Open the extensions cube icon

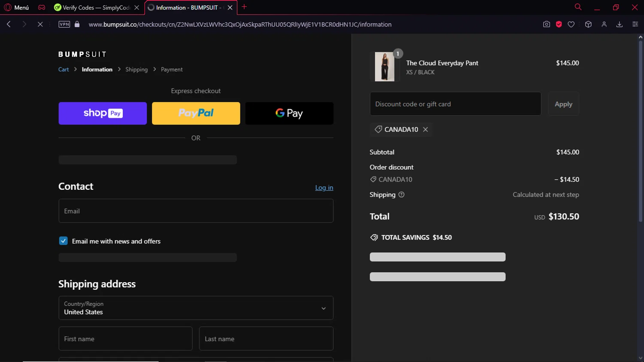click(588, 24)
